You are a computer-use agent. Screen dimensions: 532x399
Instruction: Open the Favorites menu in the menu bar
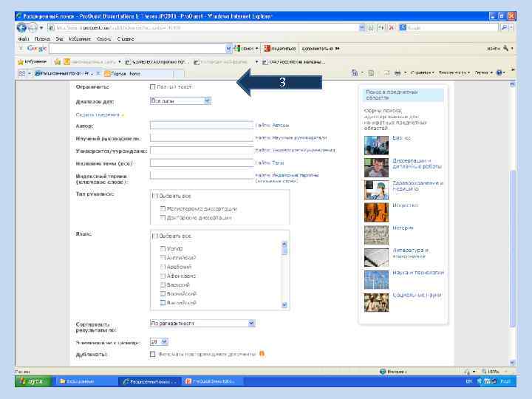click(x=80, y=38)
